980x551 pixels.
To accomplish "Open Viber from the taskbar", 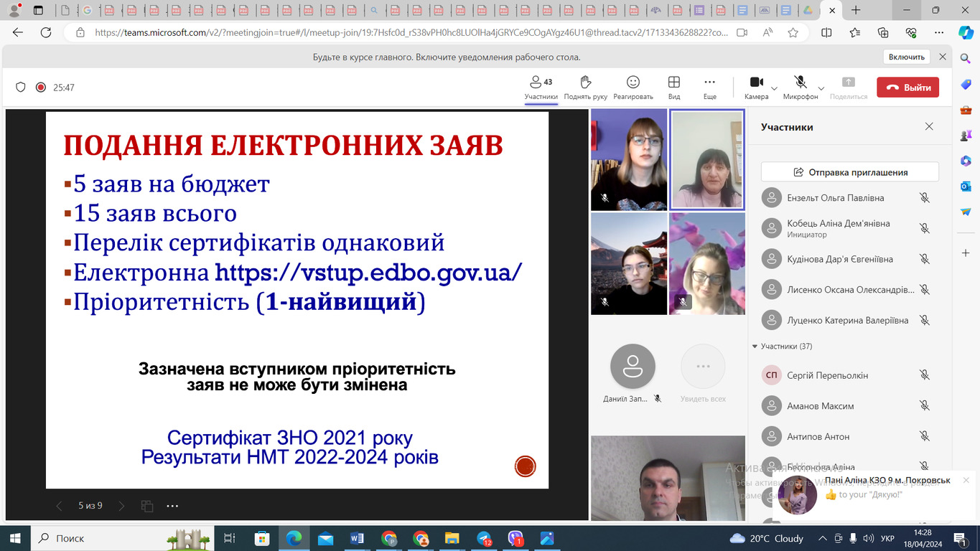I will click(x=515, y=538).
